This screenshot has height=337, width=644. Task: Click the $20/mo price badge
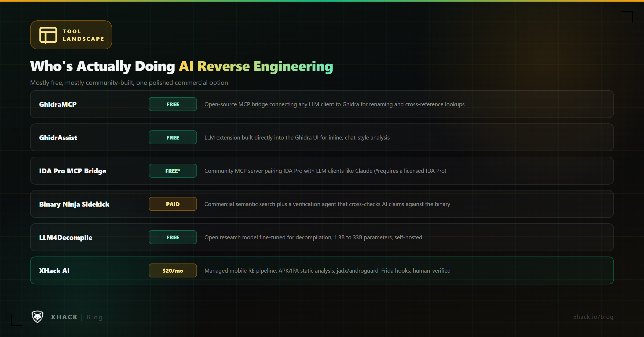click(x=173, y=270)
